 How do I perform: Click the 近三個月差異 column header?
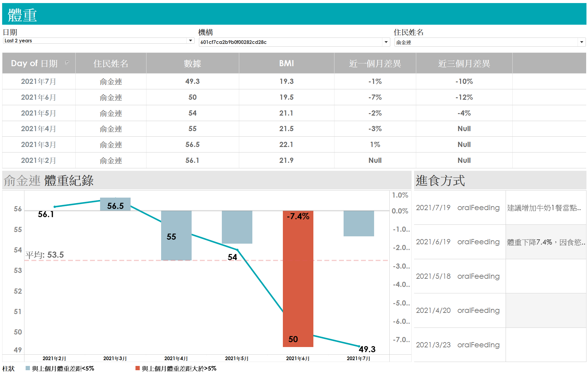(464, 63)
